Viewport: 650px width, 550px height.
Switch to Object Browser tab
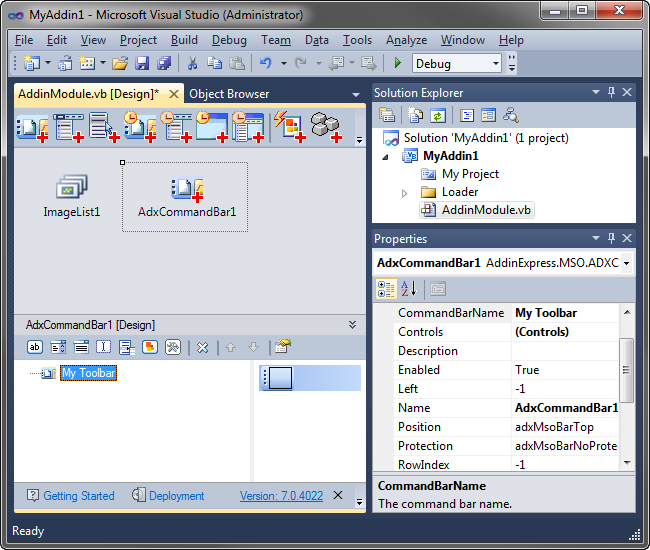229,94
